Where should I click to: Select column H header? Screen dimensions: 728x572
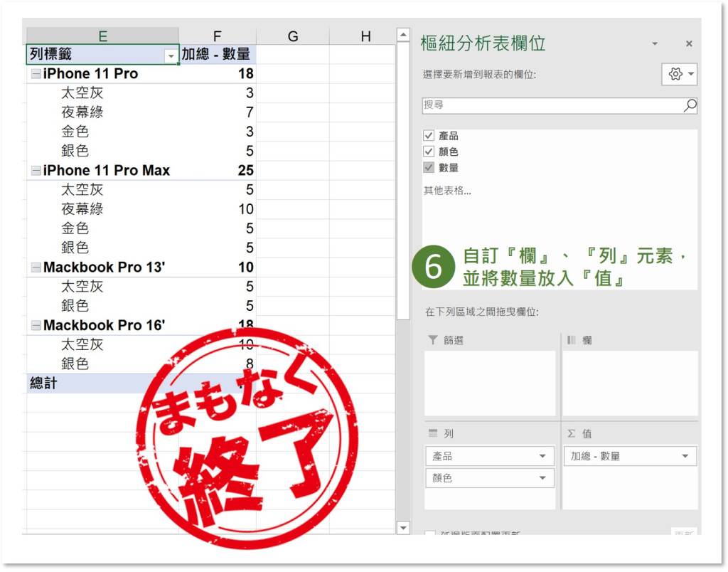365,36
